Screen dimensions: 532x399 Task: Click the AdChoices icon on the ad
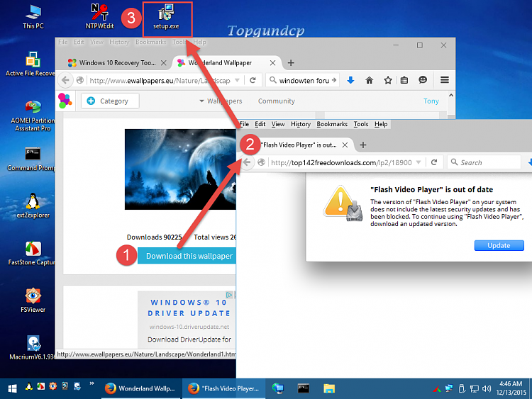229,295
